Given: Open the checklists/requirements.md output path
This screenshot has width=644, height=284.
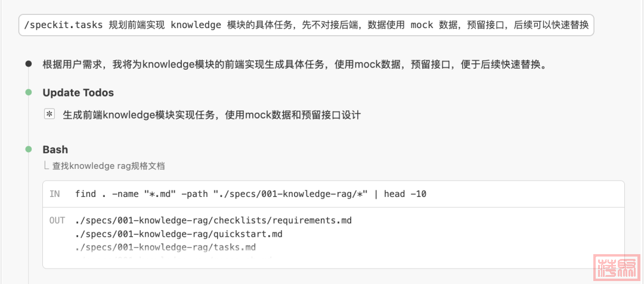Looking at the screenshot, I should tap(213, 221).
